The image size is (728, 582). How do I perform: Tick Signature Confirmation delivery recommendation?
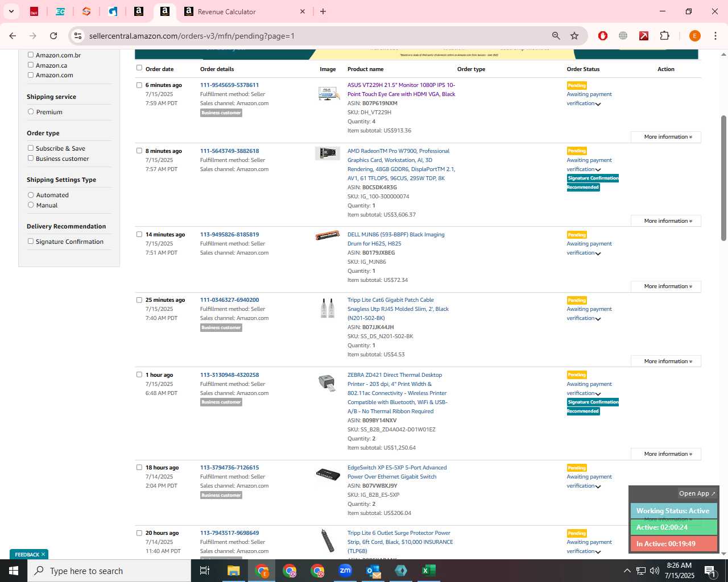tap(31, 241)
